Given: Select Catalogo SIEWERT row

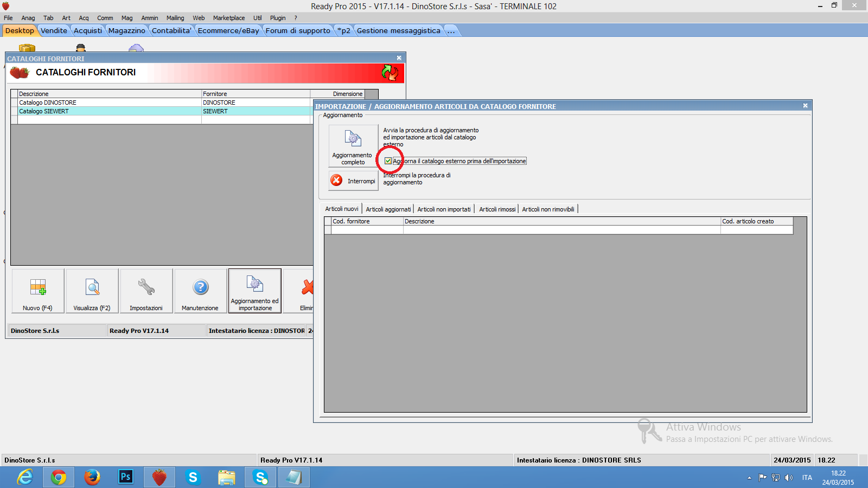Looking at the screenshot, I should click(163, 111).
